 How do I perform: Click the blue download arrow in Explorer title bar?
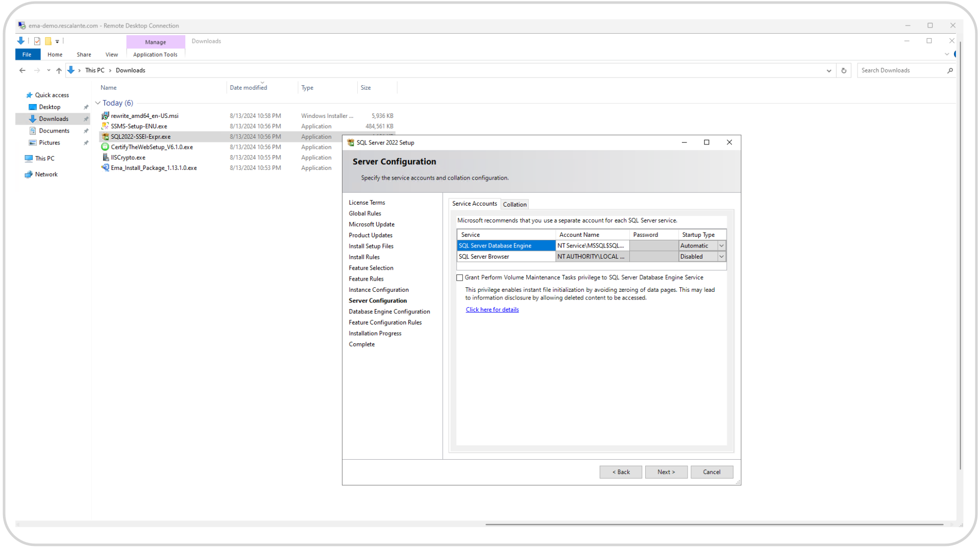click(x=21, y=41)
